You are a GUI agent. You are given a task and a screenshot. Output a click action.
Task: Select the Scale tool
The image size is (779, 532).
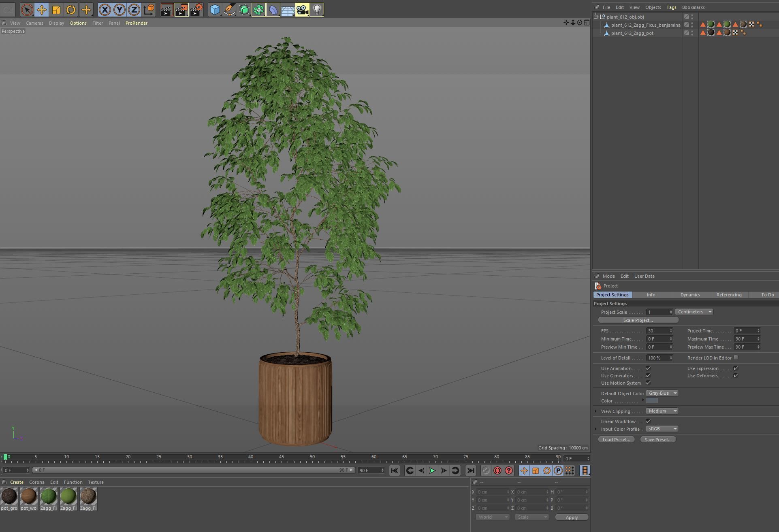[x=56, y=10]
